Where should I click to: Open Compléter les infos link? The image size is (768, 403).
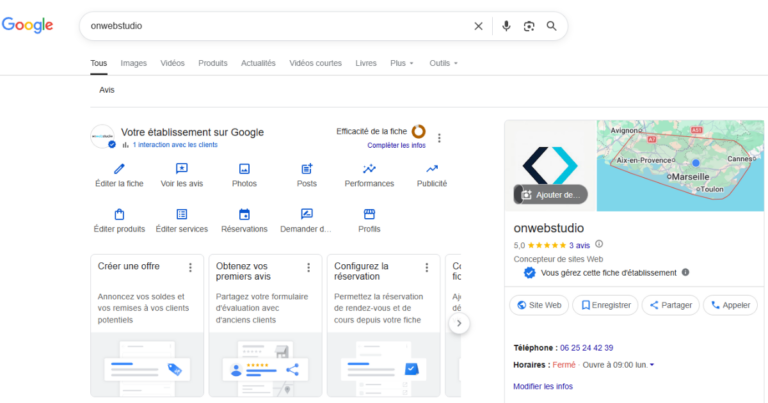(396, 145)
